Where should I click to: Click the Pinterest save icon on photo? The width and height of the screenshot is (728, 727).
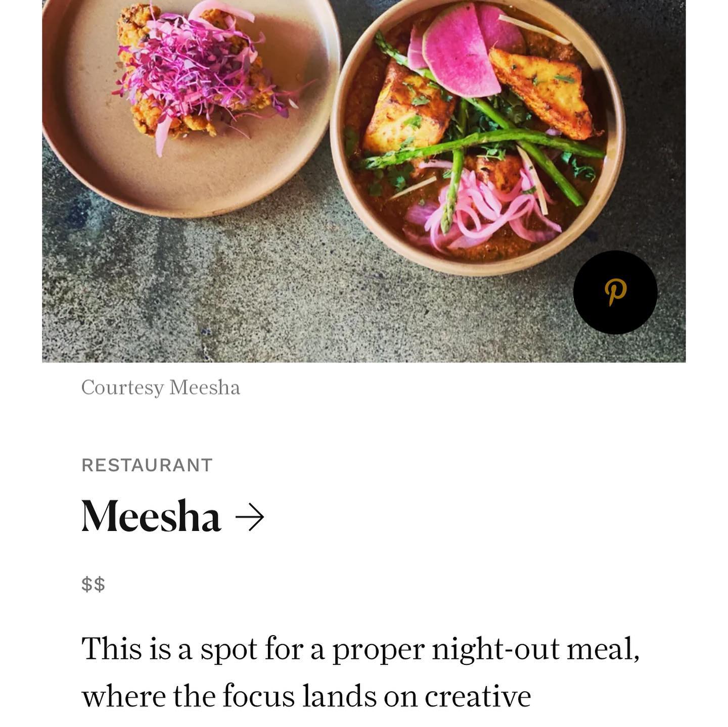(x=615, y=292)
